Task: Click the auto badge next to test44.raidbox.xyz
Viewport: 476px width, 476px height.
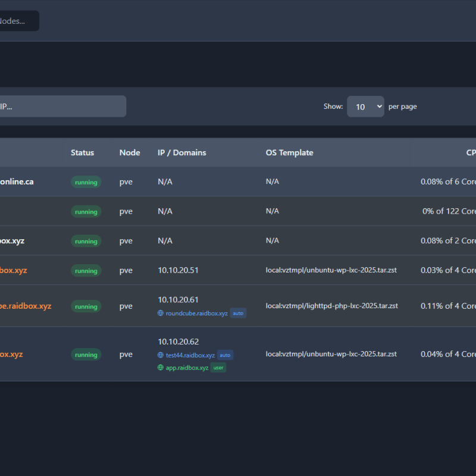Action: (225, 355)
